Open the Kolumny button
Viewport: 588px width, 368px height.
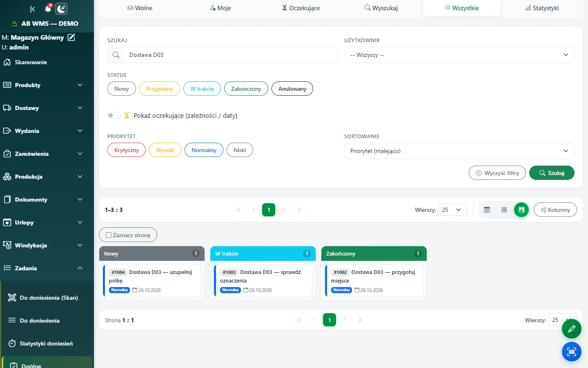(x=555, y=210)
